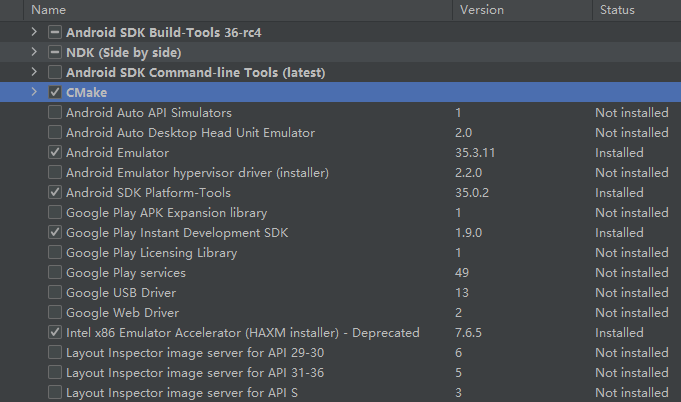The height and width of the screenshot is (402, 681).
Task: Expand the Android SDK Command-line Tools group
Action: click(34, 72)
